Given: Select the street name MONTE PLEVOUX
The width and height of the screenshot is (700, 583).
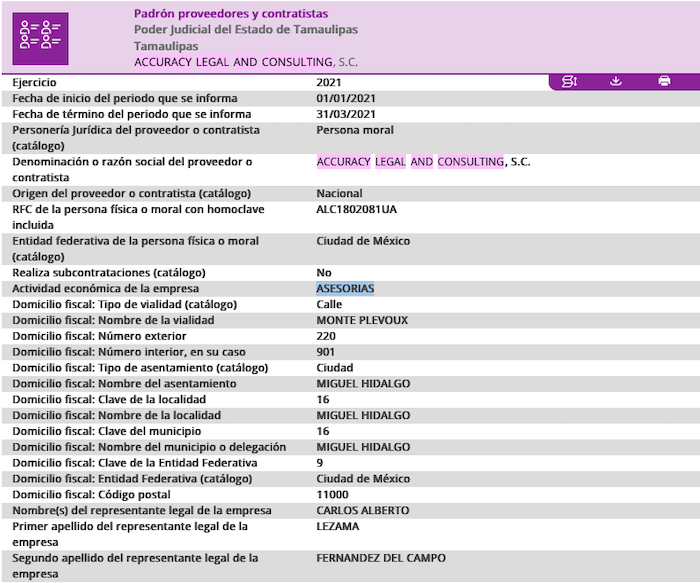Looking at the screenshot, I should 361,321.
